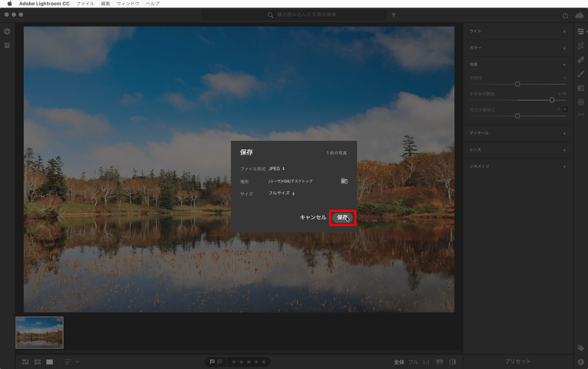Expand the 周辺光量補正 extra options arrow

[565, 109]
